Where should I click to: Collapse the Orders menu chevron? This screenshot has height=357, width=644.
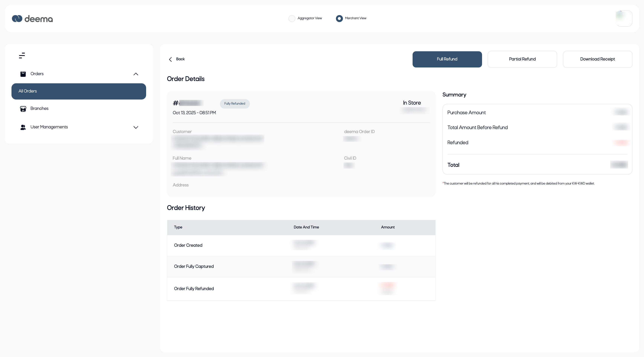136,74
